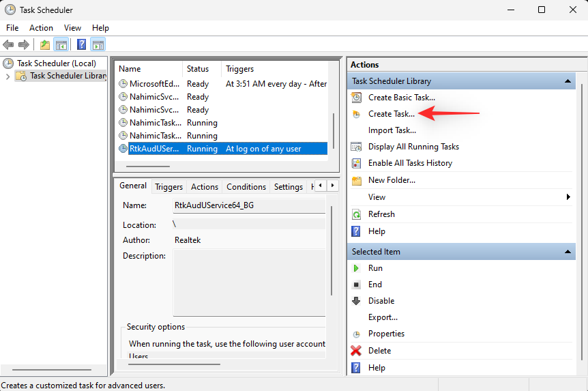Click Import Task... action

pyautogui.click(x=392, y=130)
